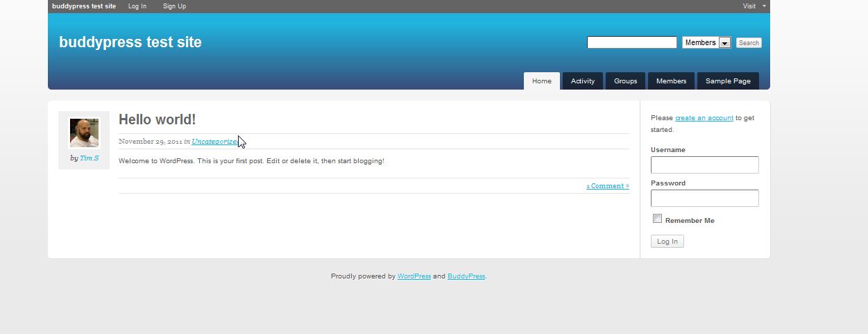Focus the Password input field

coord(704,198)
